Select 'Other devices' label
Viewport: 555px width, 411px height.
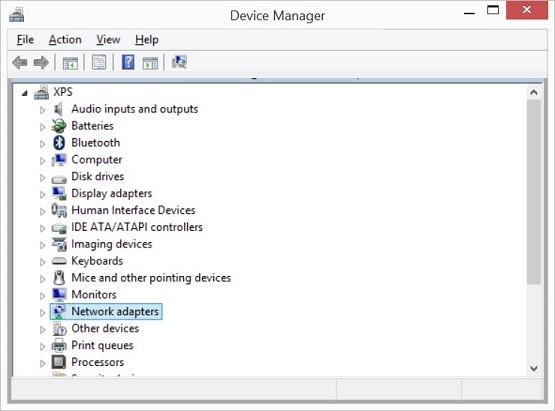pyautogui.click(x=105, y=328)
